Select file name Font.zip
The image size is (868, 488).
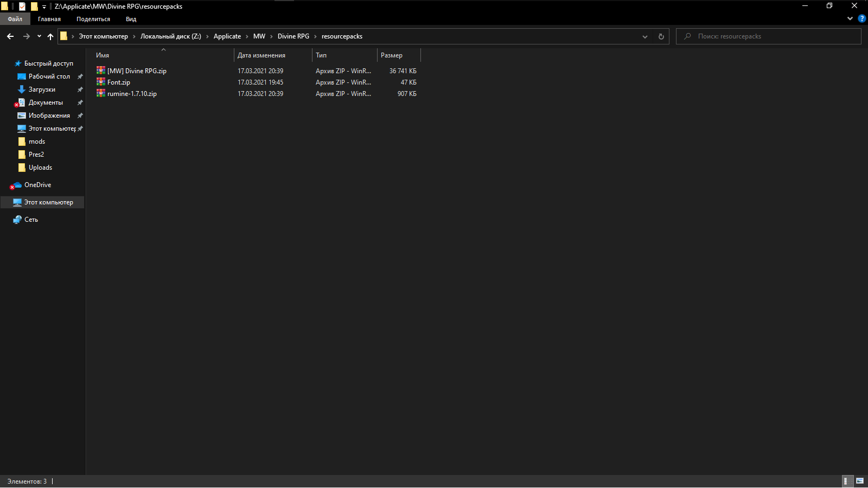pos(119,82)
